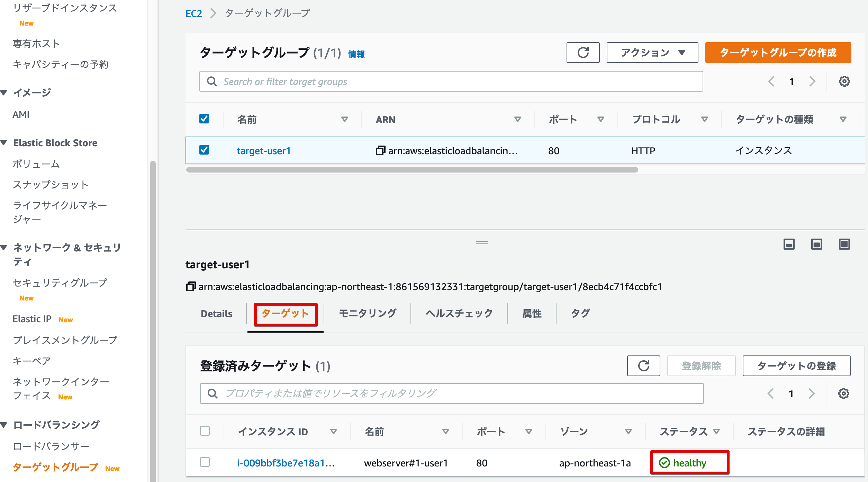Screen dimensions: 868x482
Task: Open セキュリティグループ in the sidebar
Action: 60,282
